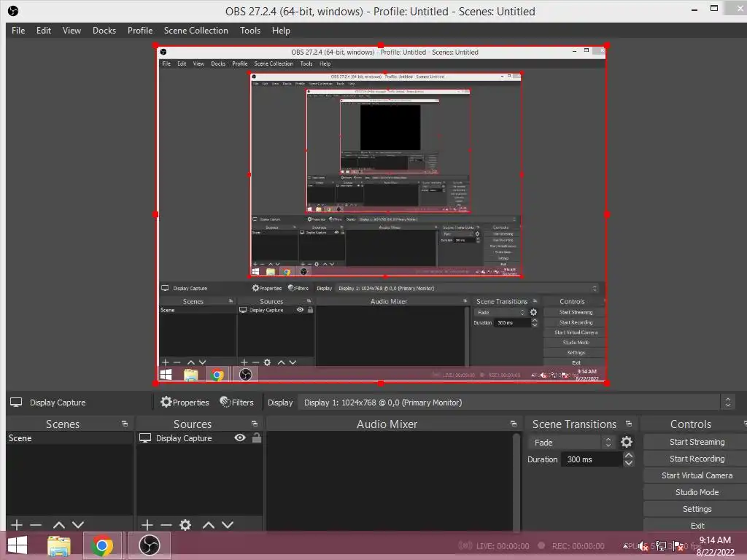Open the Tools menu
The image size is (747, 560).
[249, 31]
